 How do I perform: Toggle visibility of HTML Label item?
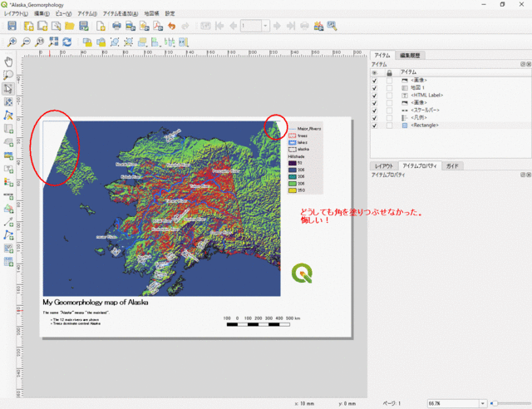(375, 96)
